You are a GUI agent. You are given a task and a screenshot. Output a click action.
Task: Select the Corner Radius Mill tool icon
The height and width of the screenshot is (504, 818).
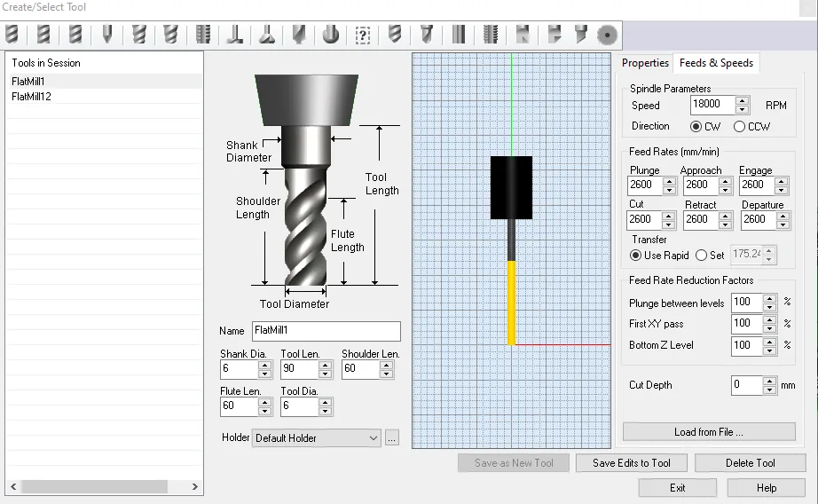point(75,35)
